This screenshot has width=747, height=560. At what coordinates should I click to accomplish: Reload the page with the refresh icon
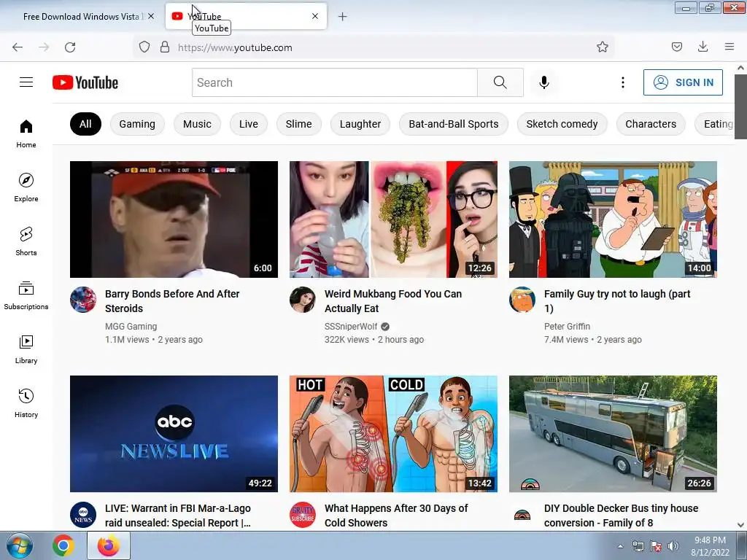[x=70, y=47]
